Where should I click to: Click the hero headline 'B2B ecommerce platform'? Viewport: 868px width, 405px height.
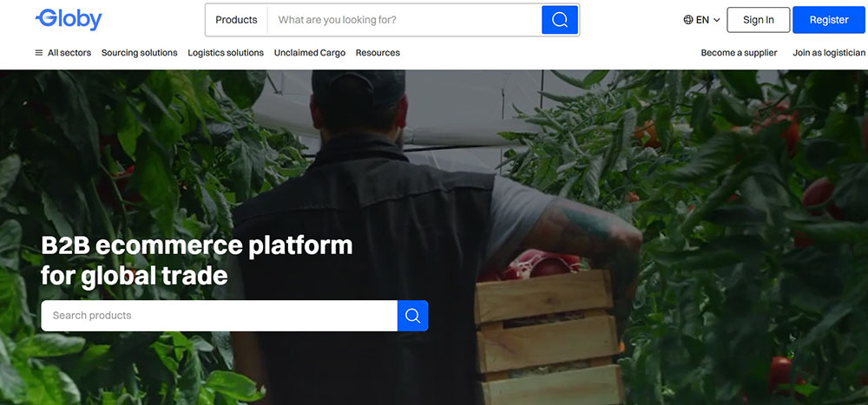click(x=196, y=245)
